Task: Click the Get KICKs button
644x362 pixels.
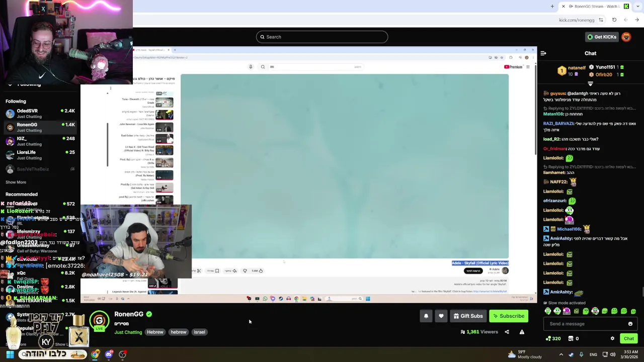Action: click(601, 37)
